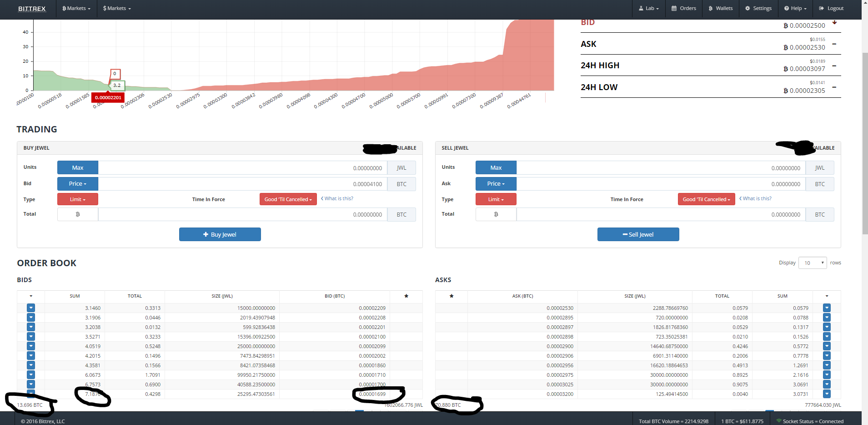Click 'What is this?' link in Sell panel
The width and height of the screenshot is (868, 425).
[x=756, y=199]
